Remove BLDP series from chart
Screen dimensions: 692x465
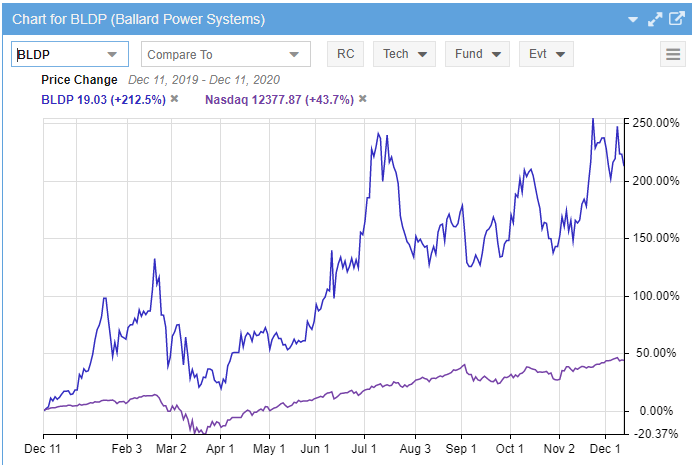(175, 99)
